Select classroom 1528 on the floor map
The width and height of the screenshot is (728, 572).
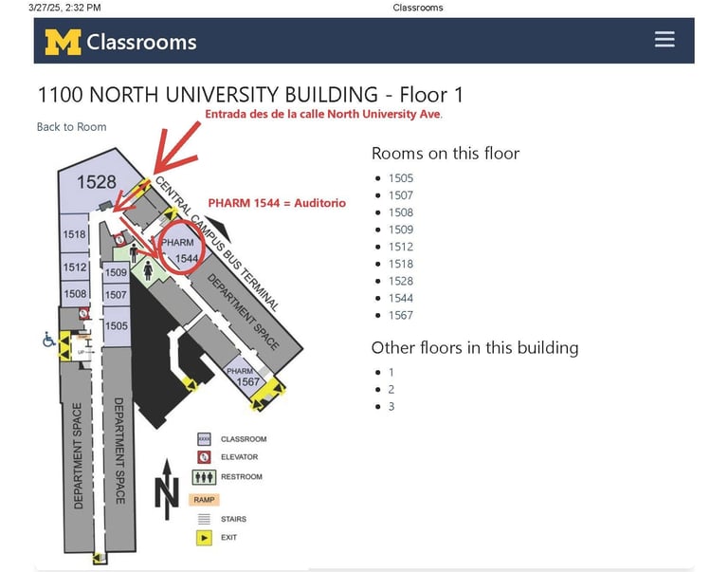(97, 182)
